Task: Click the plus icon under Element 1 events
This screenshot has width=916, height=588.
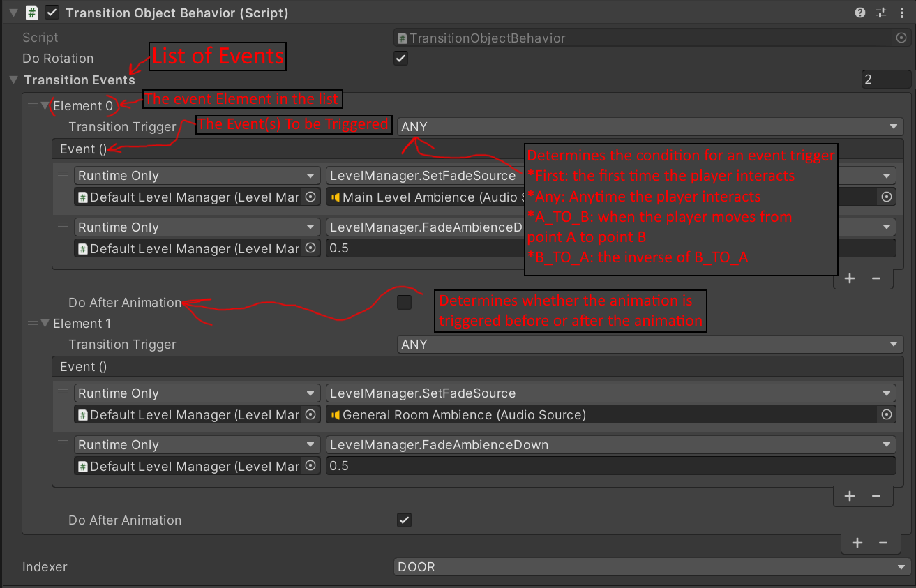Action: click(x=850, y=496)
